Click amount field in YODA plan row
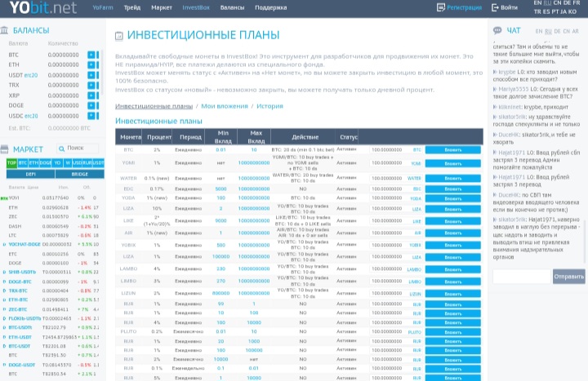588x381 pixels. 388,198
